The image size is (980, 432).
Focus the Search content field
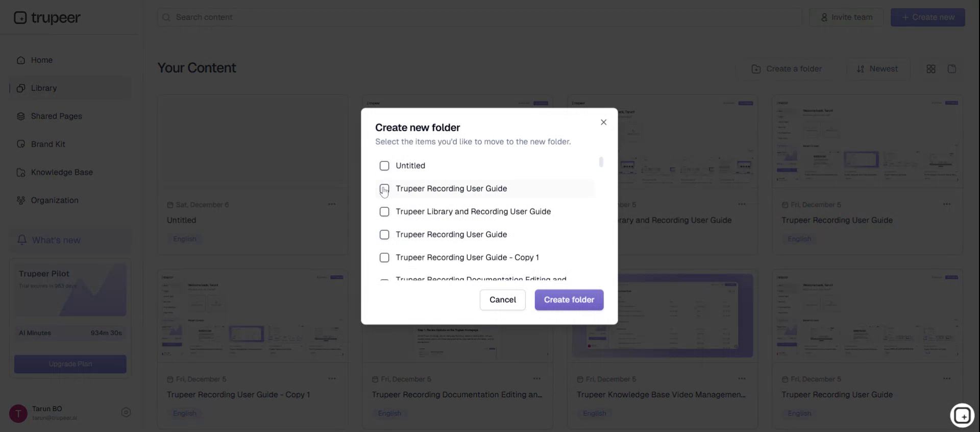(479, 17)
